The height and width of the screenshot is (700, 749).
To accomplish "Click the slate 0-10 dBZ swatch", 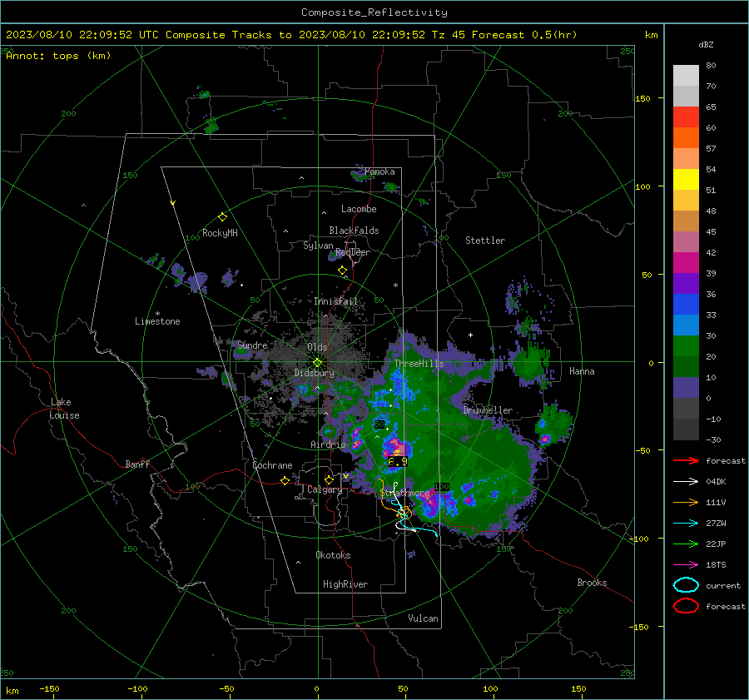I will (x=686, y=388).
